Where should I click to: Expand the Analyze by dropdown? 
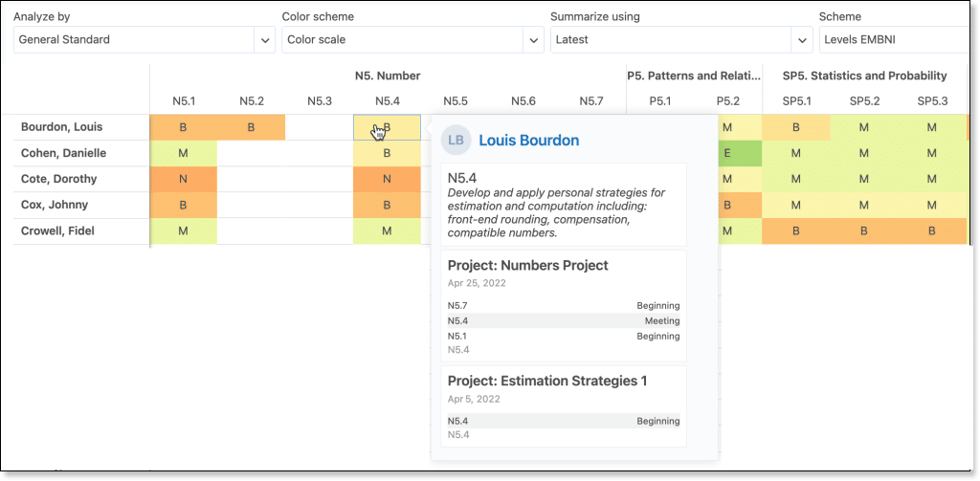[x=144, y=40]
